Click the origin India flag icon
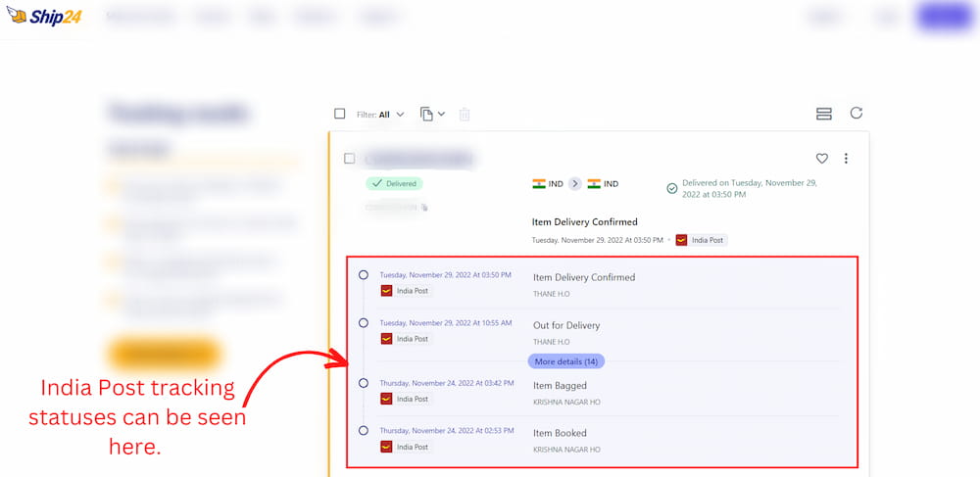Image resolution: width=980 pixels, height=477 pixels. point(539,183)
